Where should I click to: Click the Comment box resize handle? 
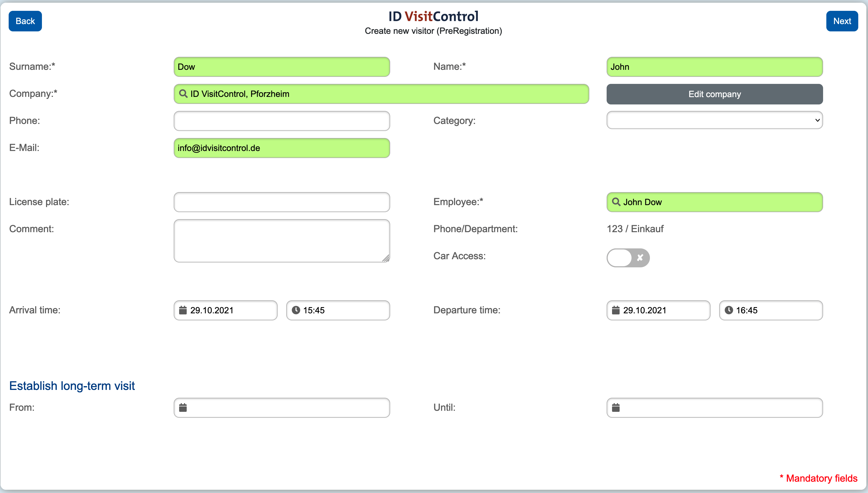[386, 258]
